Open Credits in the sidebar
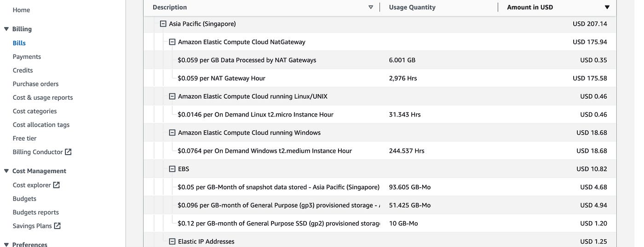Viewport: 644px width, 247px height. tap(23, 70)
